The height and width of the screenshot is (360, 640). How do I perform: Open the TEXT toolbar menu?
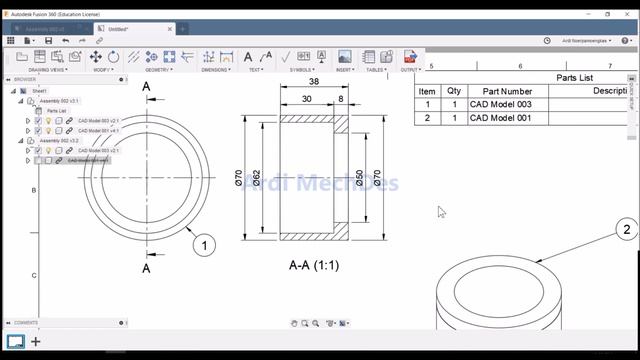(256, 70)
